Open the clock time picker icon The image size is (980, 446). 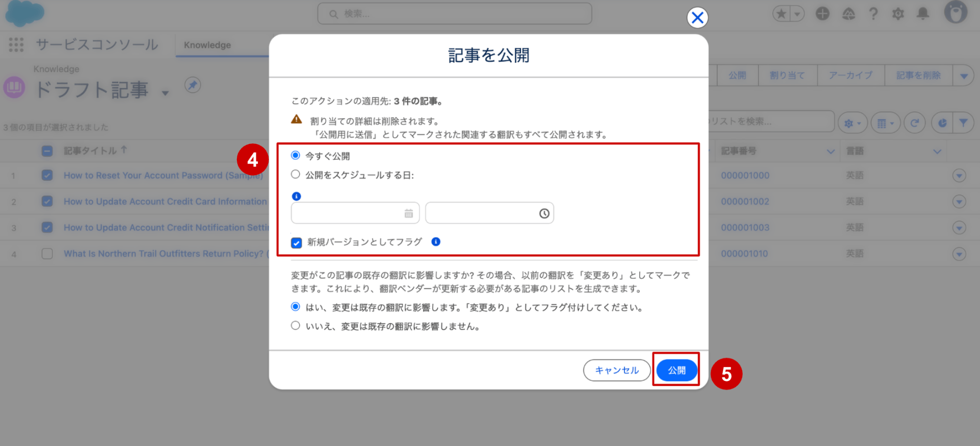(x=544, y=214)
